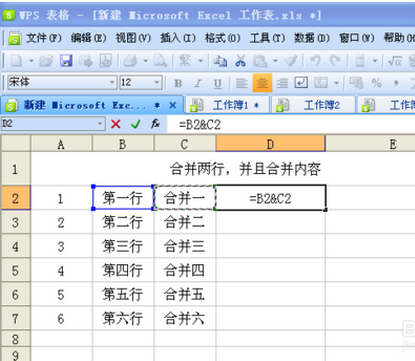Open the Print dropdown arrow
This screenshot has width=415, height=361.
coord(146,61)
